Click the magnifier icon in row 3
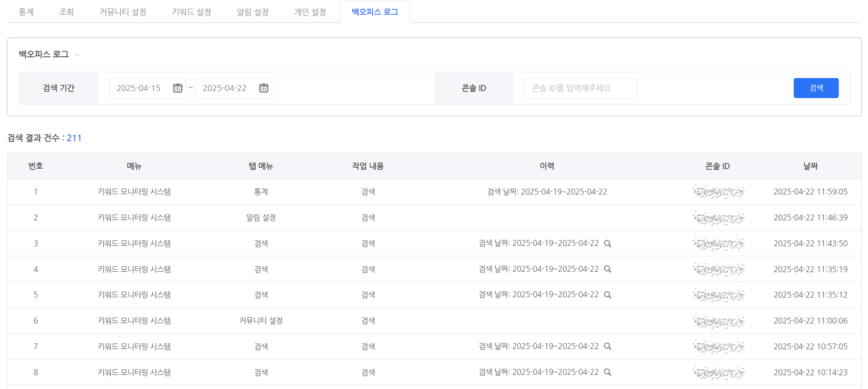This screenshot has height=389, width=868. (608, 243)
